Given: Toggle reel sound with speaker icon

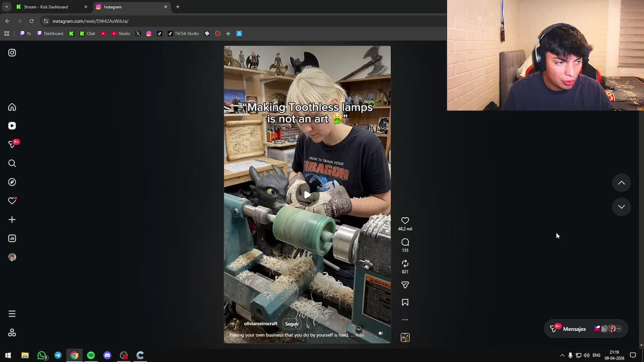Looking at the screenshot, I should pyautogui.click(x=380, y=333).
